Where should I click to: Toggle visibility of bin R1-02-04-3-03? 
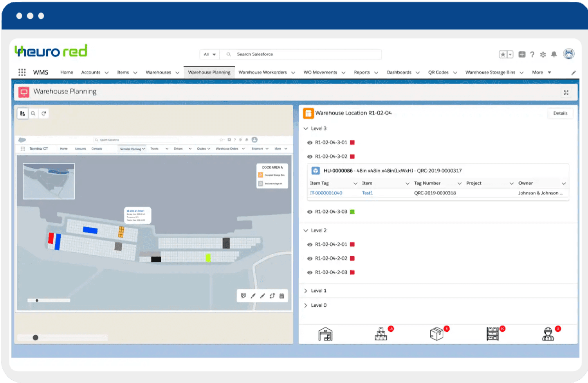(310, 212)
